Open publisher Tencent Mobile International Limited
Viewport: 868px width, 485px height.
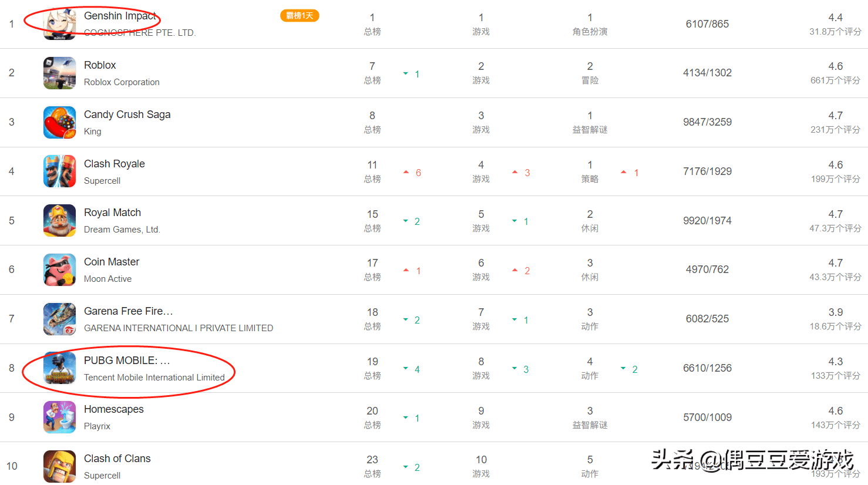154,378
